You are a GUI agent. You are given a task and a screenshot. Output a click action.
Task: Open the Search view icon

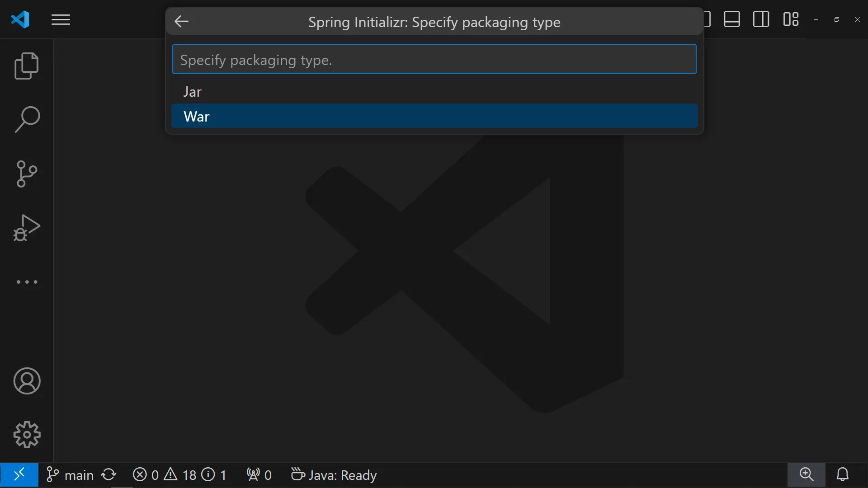click(27, 120)
